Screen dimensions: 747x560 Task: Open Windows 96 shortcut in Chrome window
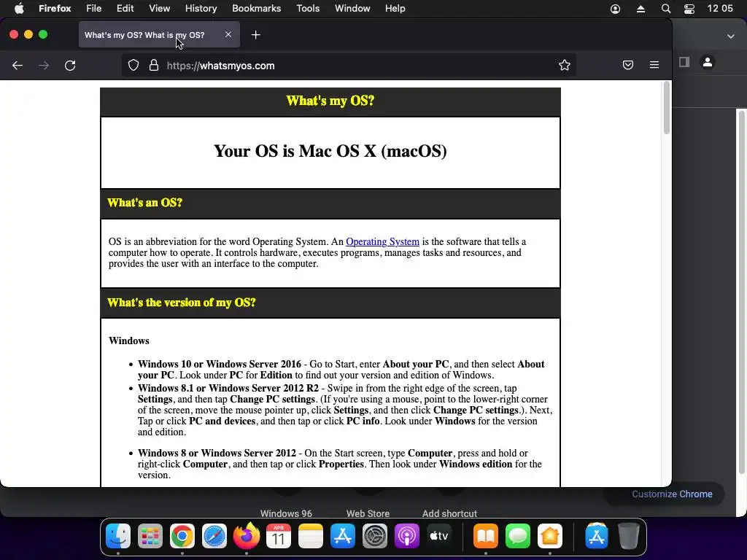click(286, 513)
